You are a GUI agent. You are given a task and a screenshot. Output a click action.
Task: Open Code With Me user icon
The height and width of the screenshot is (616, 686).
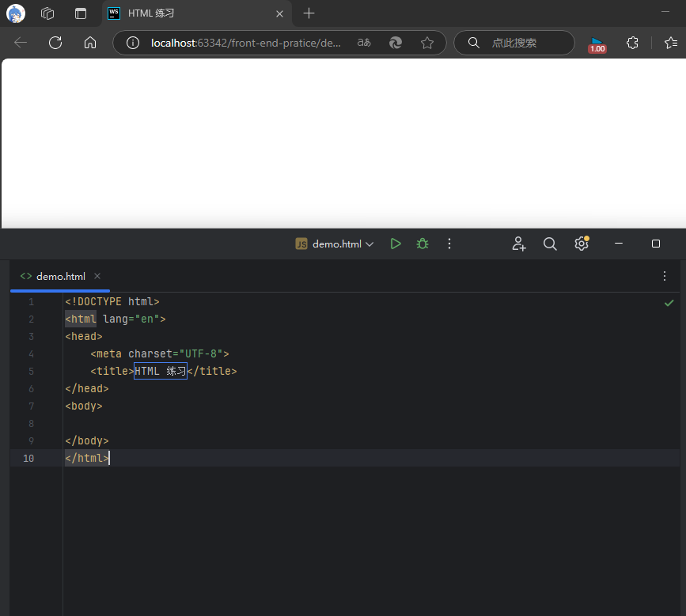click(519, 244)
